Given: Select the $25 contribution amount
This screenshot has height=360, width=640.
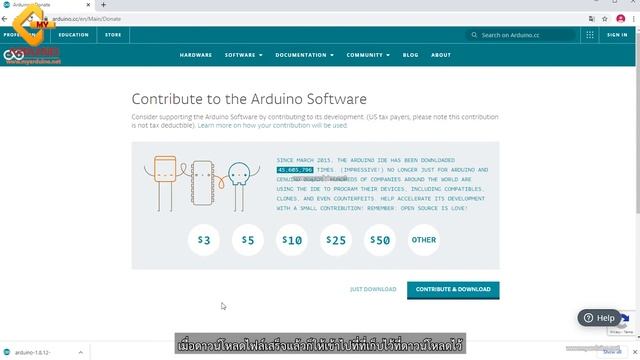Looking at the screenshot, I should [x=336, y=240].
